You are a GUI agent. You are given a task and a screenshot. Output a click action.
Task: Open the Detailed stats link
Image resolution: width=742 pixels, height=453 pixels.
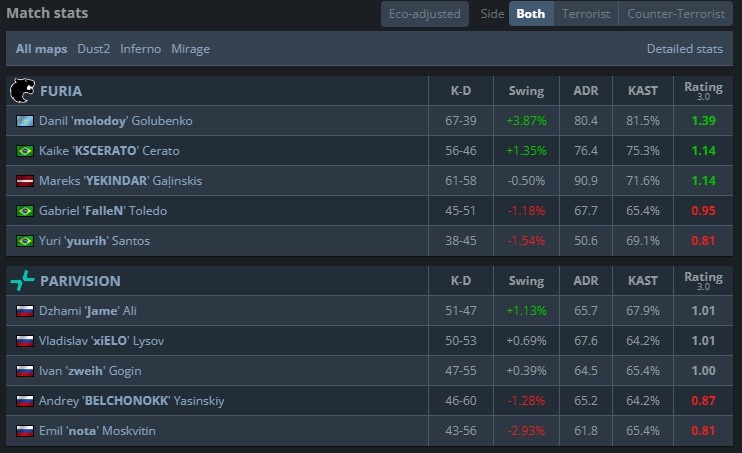click(x=684, y=48)
